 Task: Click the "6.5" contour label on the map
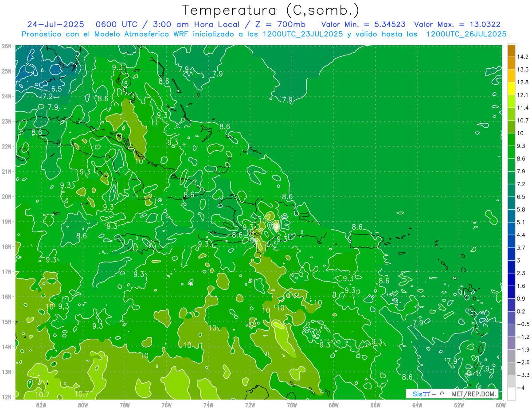pos(56,89)
